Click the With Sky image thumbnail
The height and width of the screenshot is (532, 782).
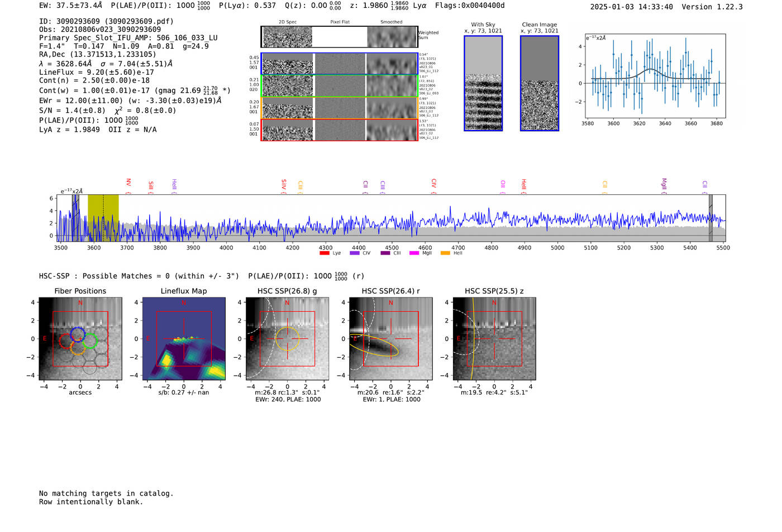tap(483, 83)
